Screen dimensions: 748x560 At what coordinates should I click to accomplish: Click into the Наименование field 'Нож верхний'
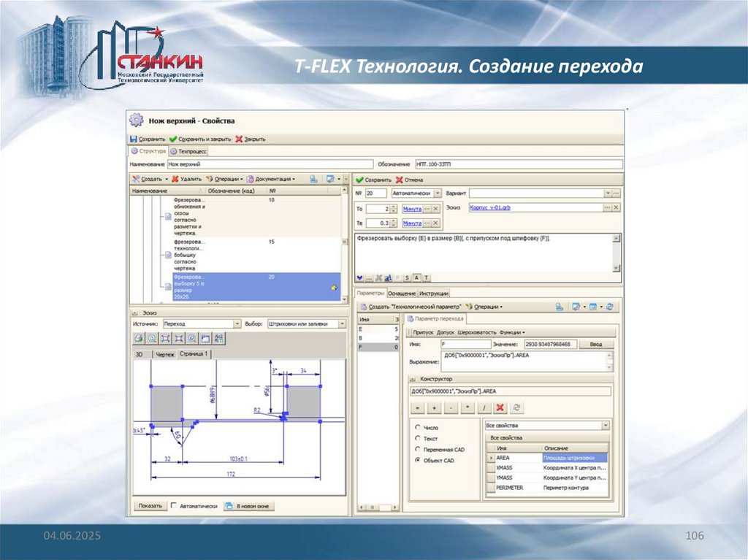(x=270, y=164)
